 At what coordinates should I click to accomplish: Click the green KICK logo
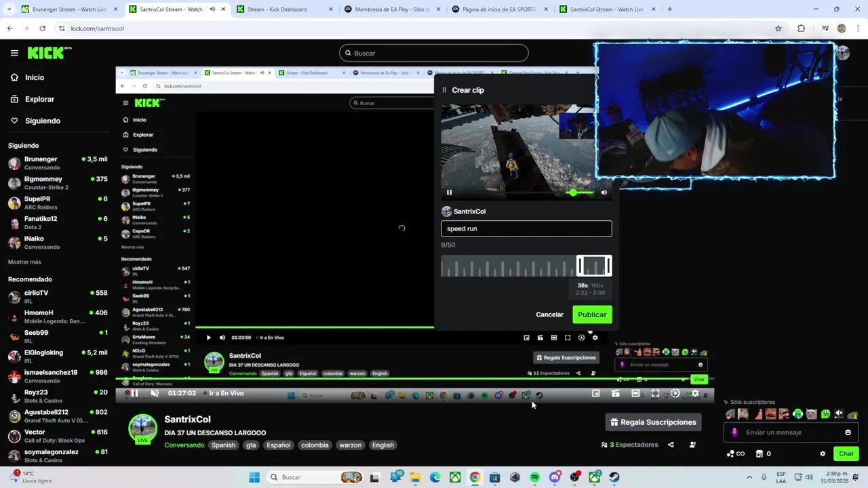click(x=50, y=53)
